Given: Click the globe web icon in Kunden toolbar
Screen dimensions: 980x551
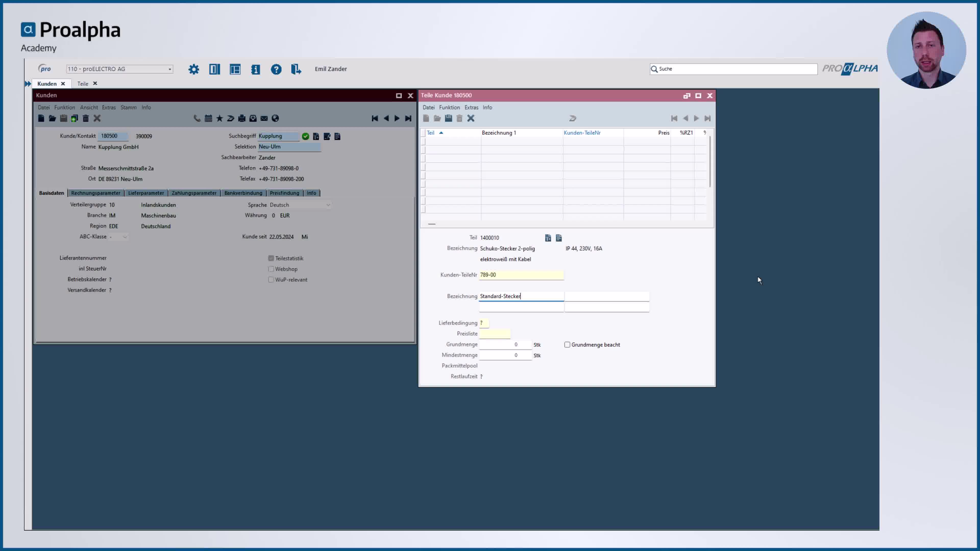Looking at the screenshot, I should tap(275, 119).
